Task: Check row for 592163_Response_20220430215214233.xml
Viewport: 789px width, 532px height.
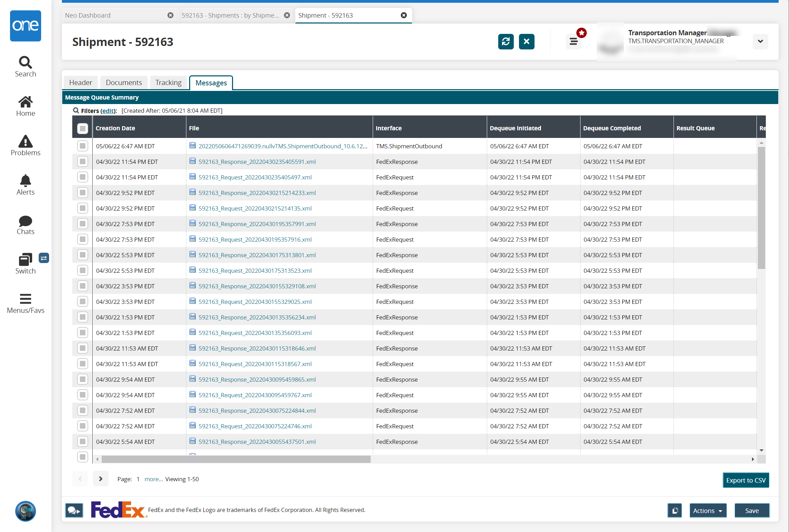Action: click(82, 193)
